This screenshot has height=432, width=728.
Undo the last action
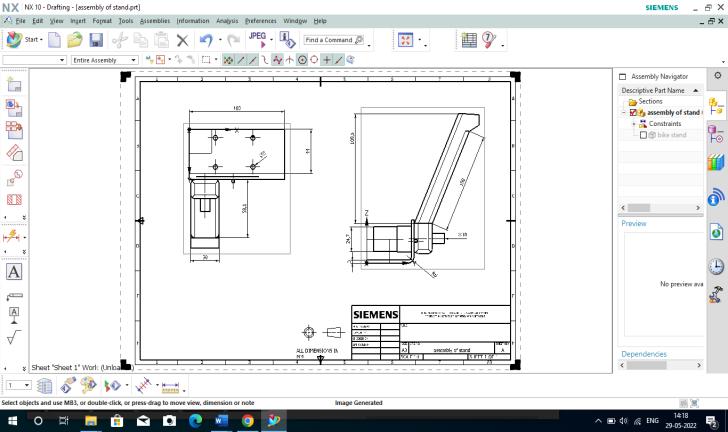206,40
